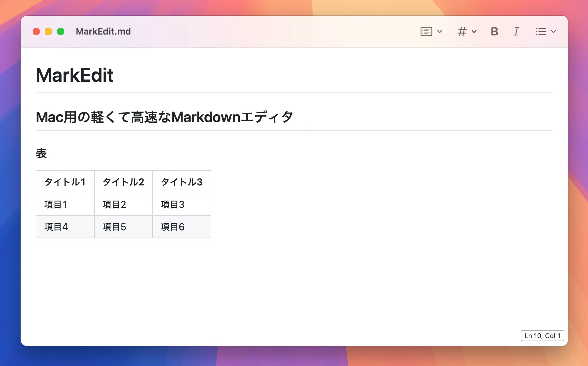Click the Mac用の軽くて高速な subheading
Image resolution: width=588 pixels, height=366 pixels.
tap(164, 117)
